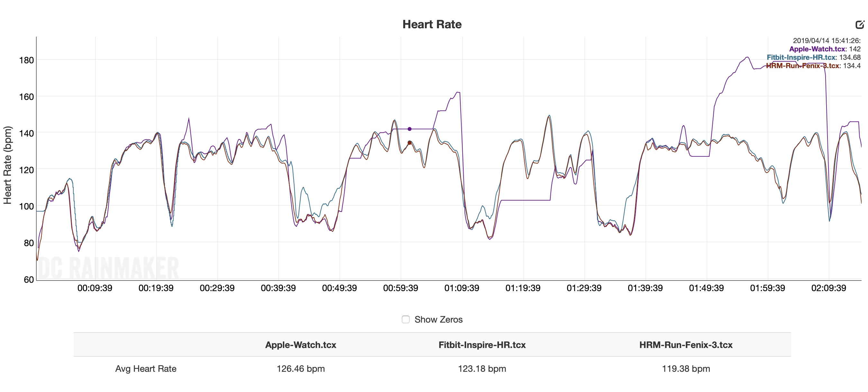Click the 180 y-axis tick label
Screen dimensions: 868x392
(26, 60)
